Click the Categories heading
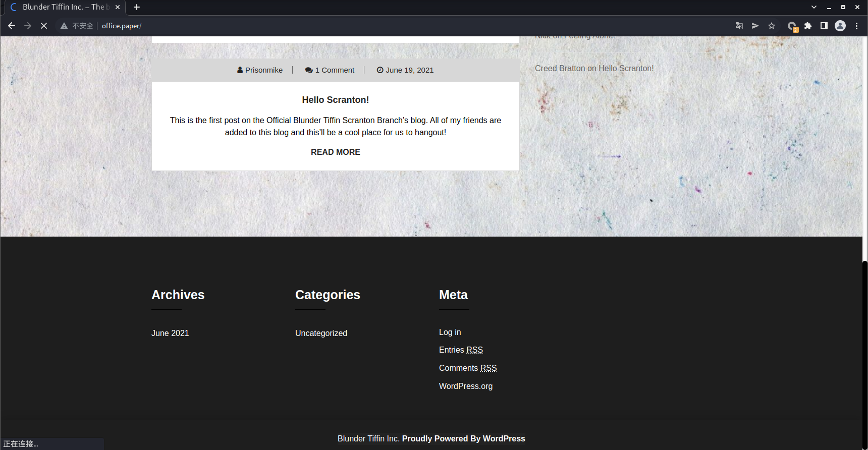This screenshot has width=868, height=450. pos(328,295)
